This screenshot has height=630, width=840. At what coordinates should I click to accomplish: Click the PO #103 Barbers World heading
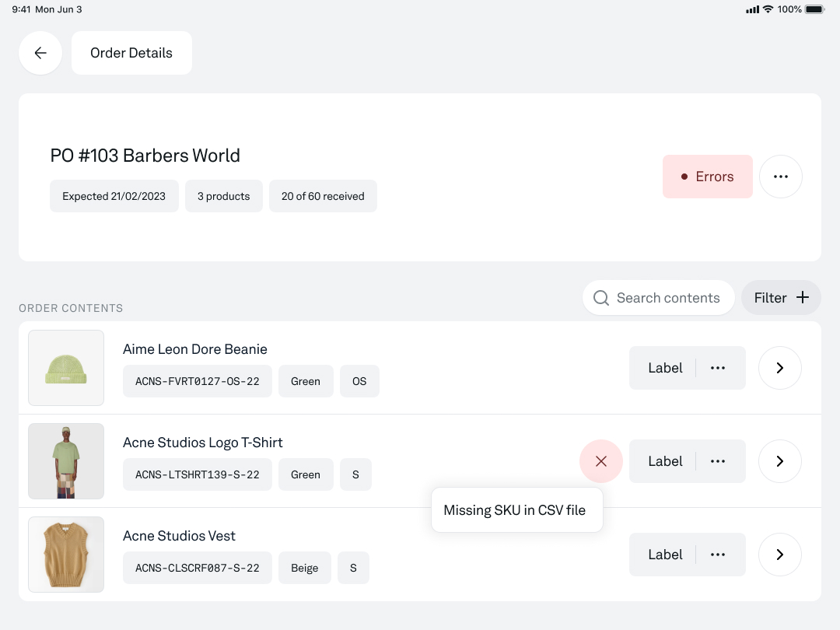point(145,156)
